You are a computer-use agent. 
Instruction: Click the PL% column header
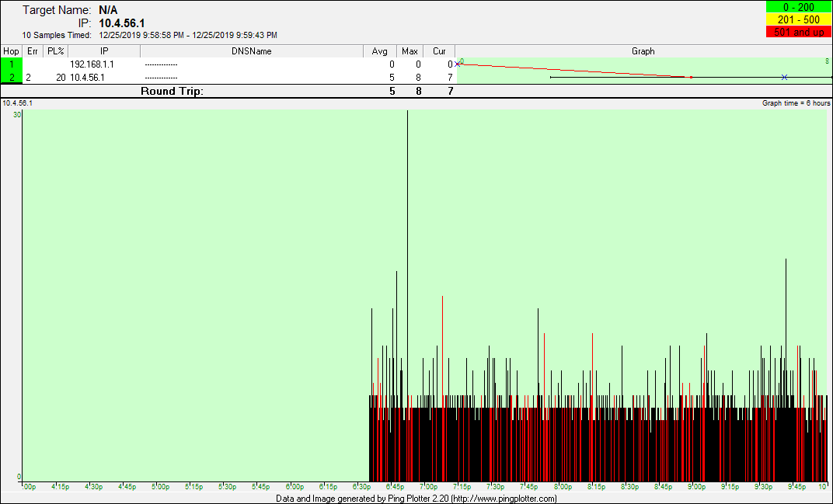pos(55,51)
